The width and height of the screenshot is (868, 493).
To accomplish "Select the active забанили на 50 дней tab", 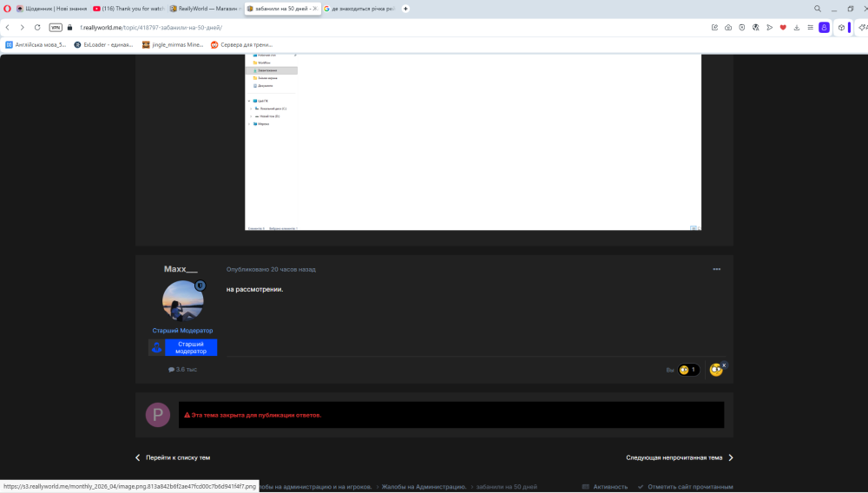I will (x=282, y=9).
